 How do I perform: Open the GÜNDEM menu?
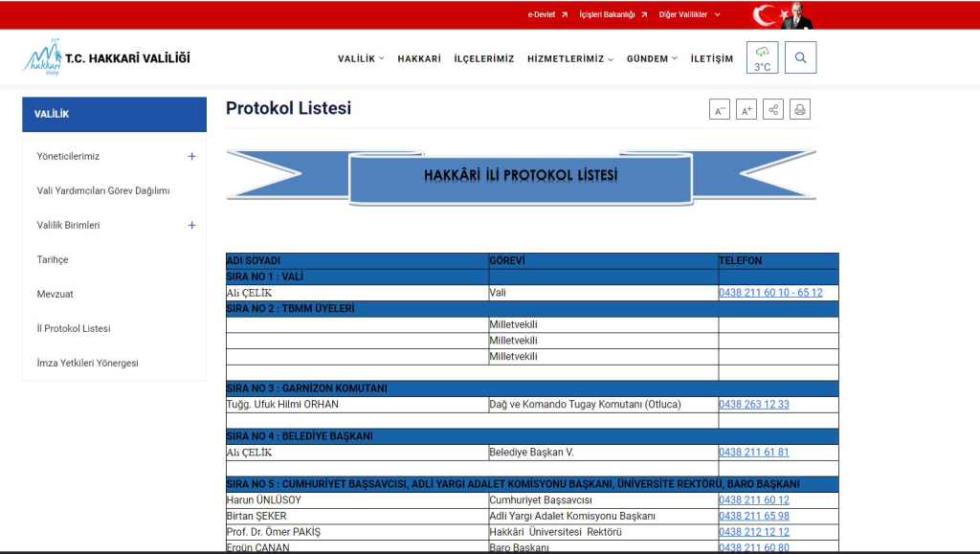[651, 58]
